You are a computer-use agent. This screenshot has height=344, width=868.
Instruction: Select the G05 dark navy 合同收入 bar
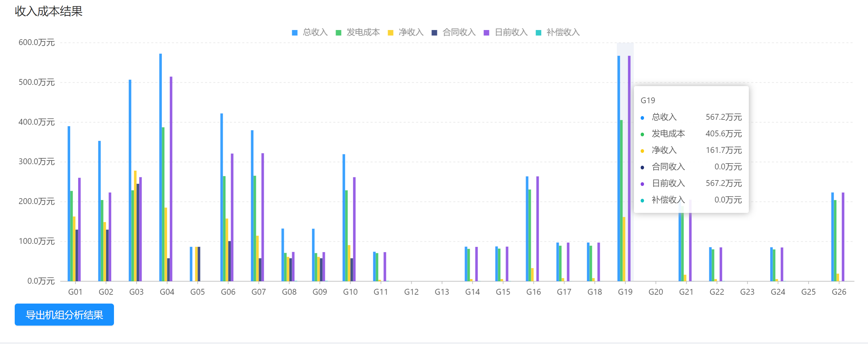[x=199, y=264]
